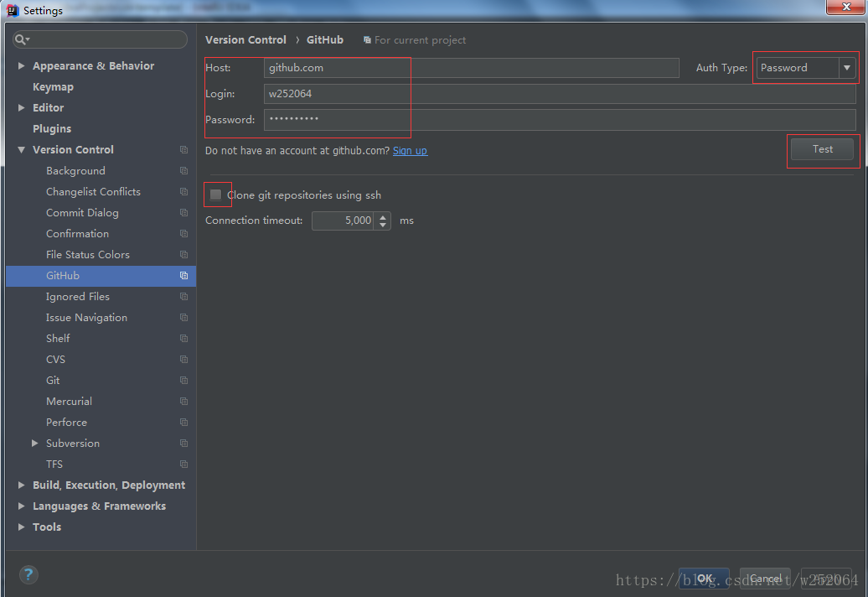Click project-level icon beside Confirmation row

183,234
